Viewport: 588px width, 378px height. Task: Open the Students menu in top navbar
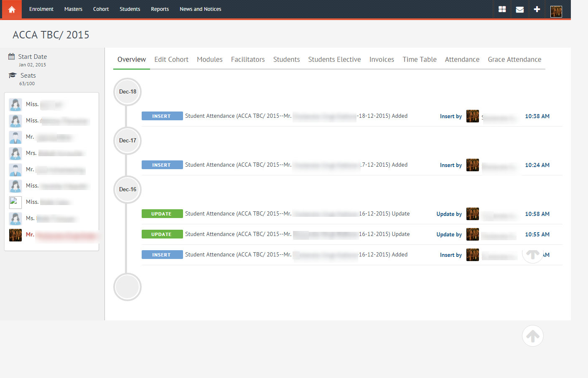(x=130, y=9)
